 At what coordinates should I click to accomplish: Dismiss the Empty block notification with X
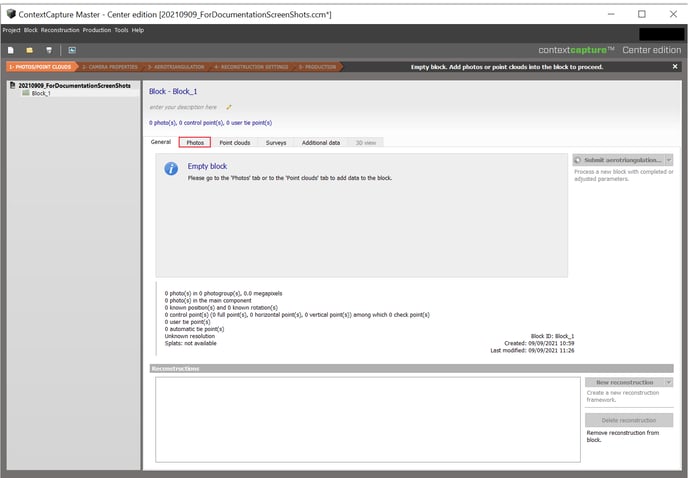675,67
